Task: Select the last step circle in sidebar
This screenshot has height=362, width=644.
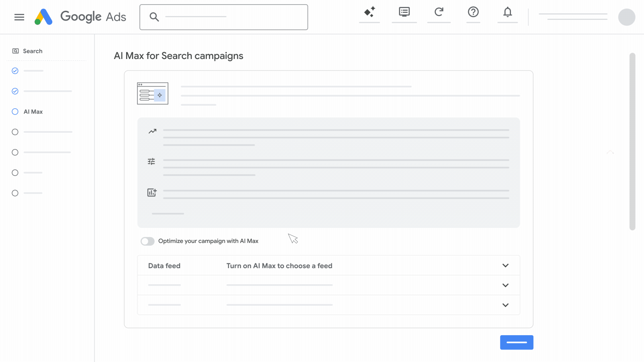Action: click(15, 193)
